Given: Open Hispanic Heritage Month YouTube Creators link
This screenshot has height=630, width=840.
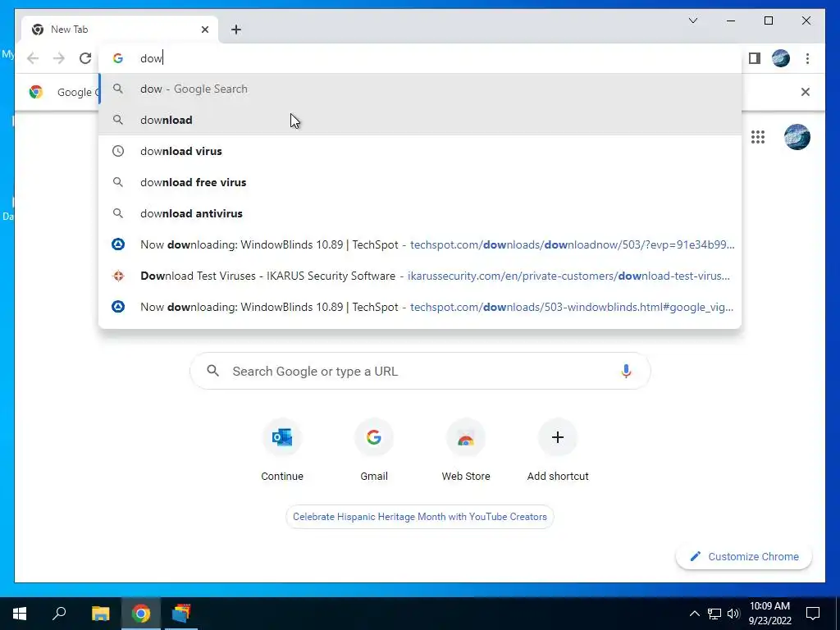Looking at the screenshot, I should point(420,517).
